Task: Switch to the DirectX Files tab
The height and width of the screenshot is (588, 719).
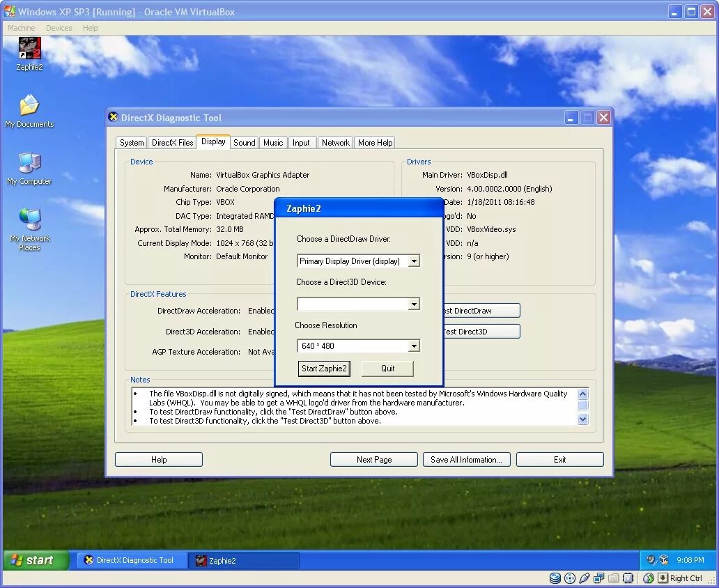Action: [x=172, y=143]
